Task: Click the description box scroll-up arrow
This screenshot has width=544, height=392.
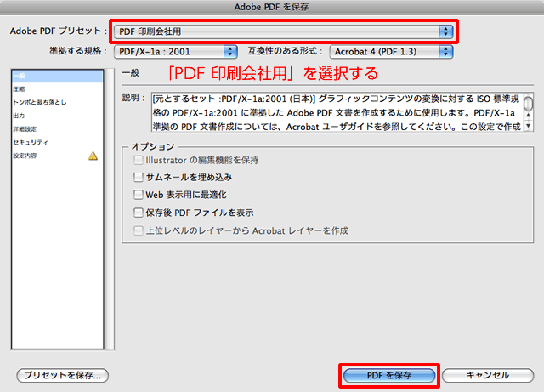Action: (x=529, y=116)
